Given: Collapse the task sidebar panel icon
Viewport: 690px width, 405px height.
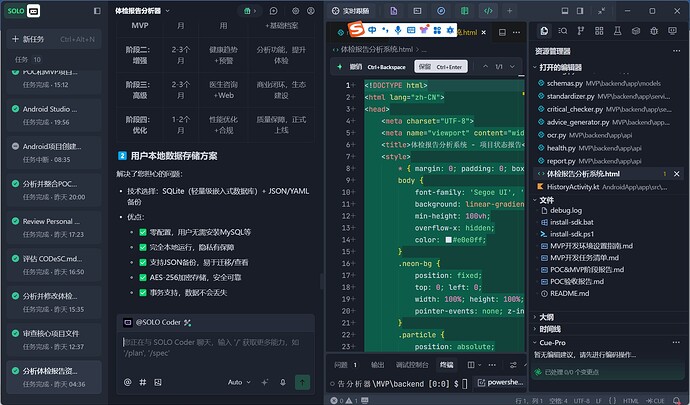Looking at the screenshot, I should tap(97, 11).
